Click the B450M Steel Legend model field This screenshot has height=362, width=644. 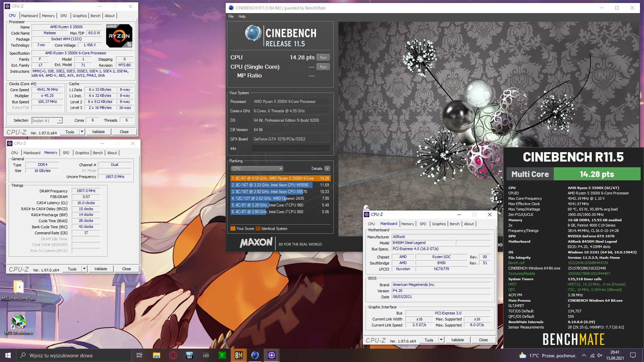pos(423,243)
